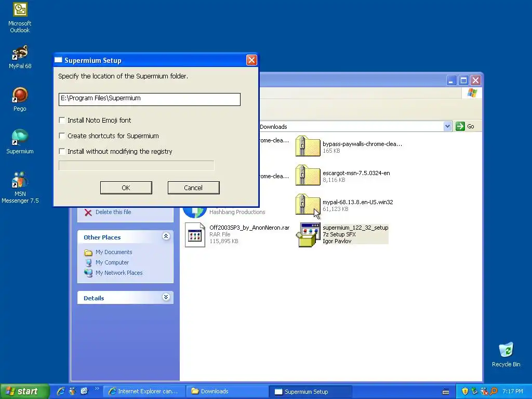
Task: Click the red X Delete this file icon
Action: point(88,212)
